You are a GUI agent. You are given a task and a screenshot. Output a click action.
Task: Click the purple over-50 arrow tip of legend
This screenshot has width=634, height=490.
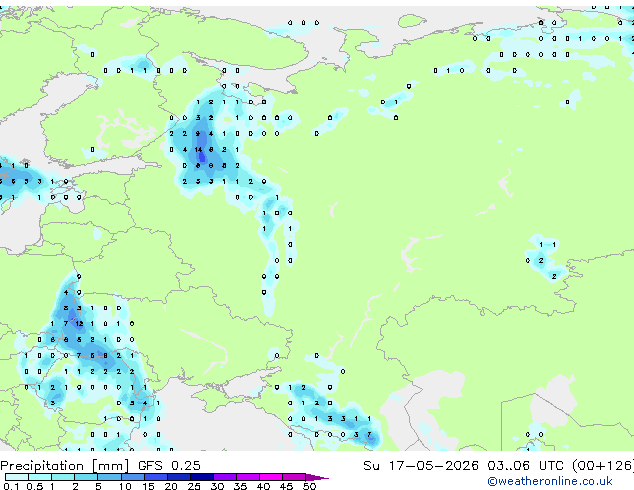[317, 477]
